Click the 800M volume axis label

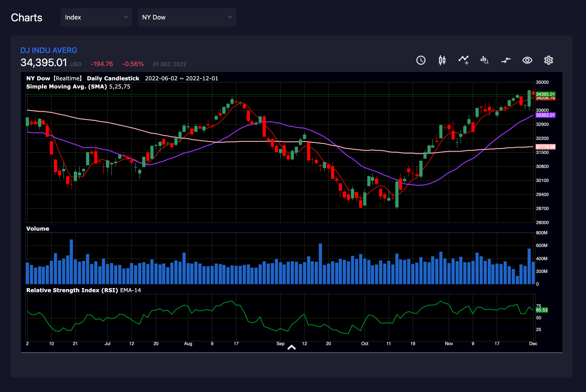click(x=542, y=233)
